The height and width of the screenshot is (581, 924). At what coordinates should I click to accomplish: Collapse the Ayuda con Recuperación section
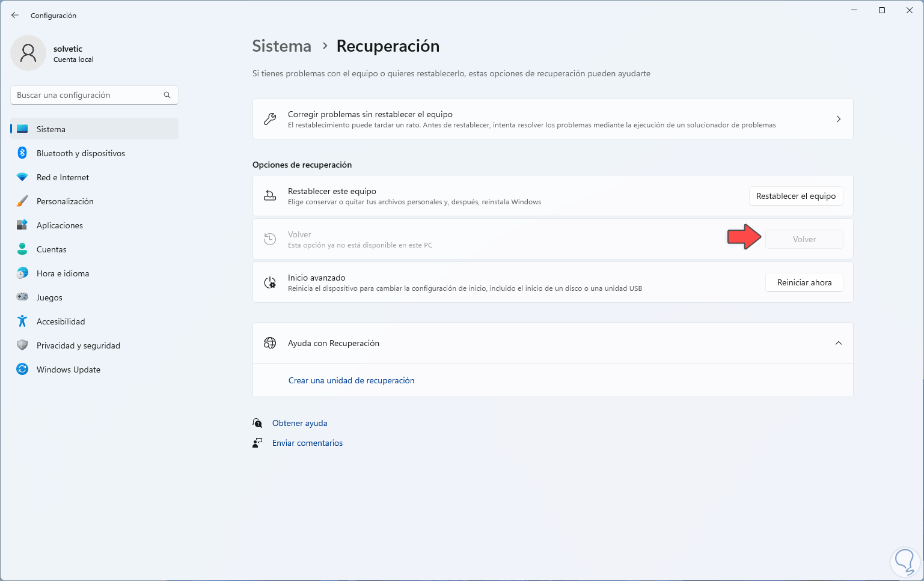(839, 342)
